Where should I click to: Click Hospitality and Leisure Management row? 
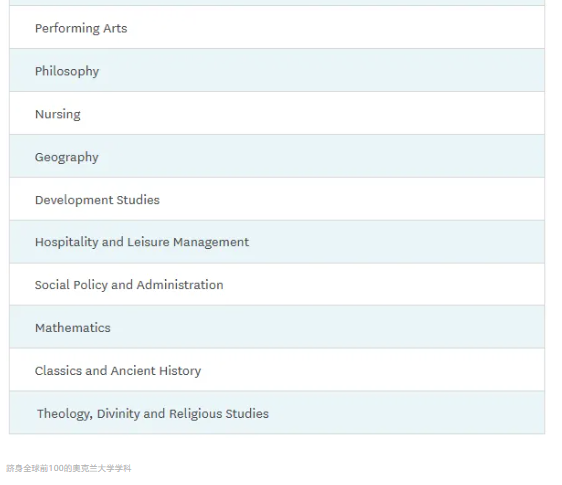click(277, 242)
